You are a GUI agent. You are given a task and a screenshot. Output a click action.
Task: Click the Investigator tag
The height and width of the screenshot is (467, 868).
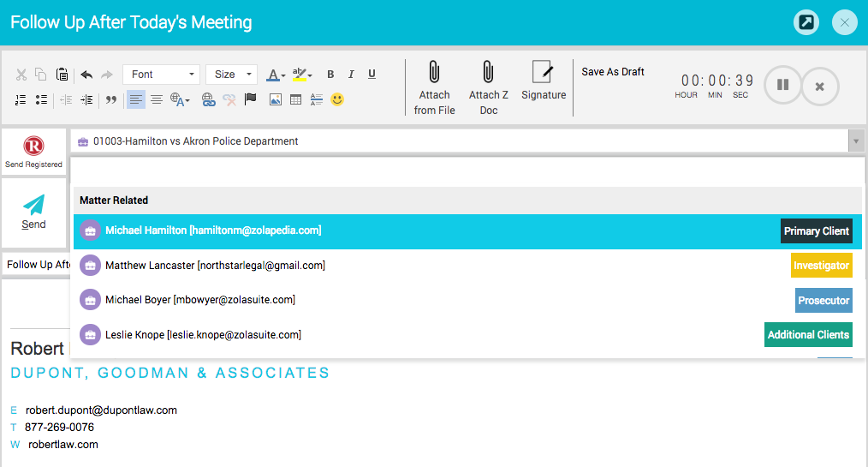(822, 266)
